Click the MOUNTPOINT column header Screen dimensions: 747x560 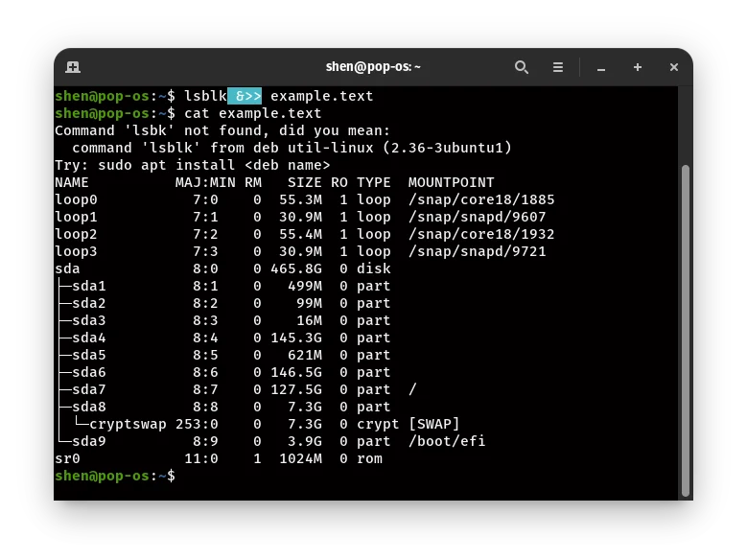(x=451, y=182)
